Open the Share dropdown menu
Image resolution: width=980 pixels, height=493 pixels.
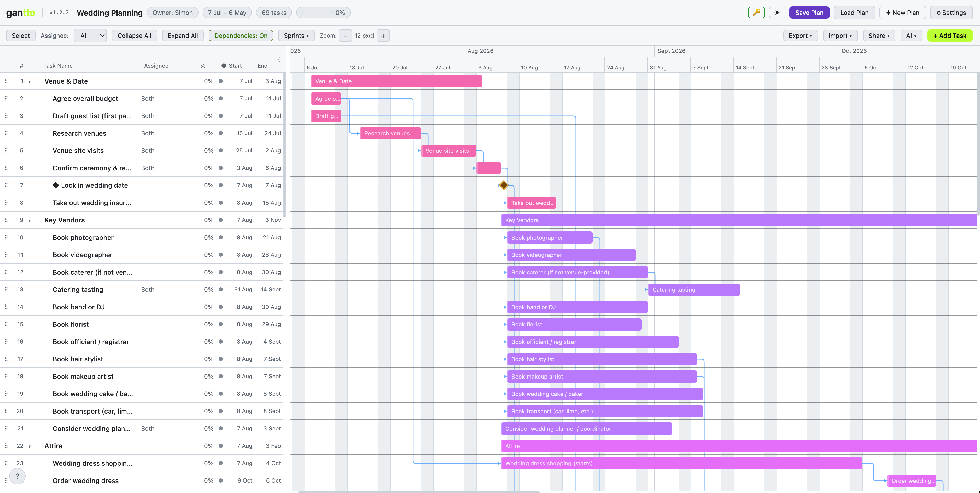click(x=879, y=36)
